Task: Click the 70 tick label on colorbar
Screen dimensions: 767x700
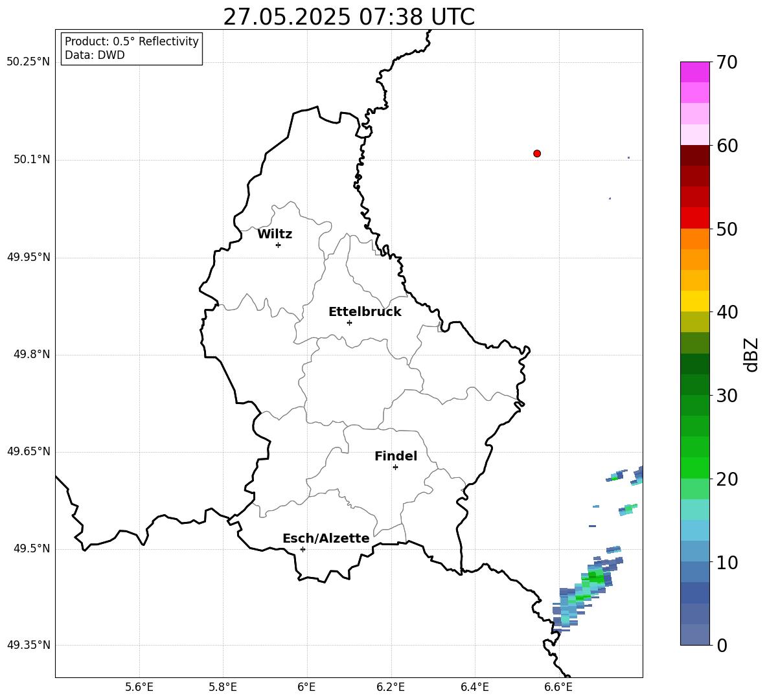Action: click(727, 62)
